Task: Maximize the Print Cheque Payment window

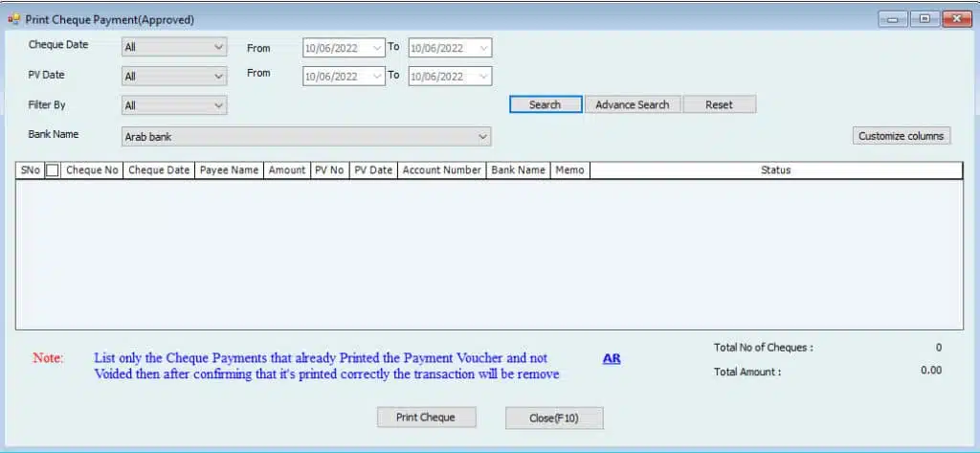Action: pos(925,19)
